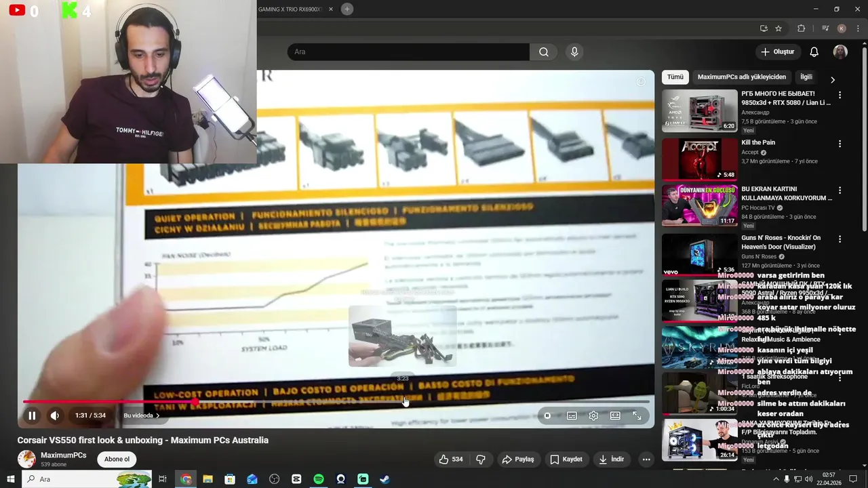Open options for 'РГБ МНОГО НЕ БЫВАЕТ' video

coord(840,96)
